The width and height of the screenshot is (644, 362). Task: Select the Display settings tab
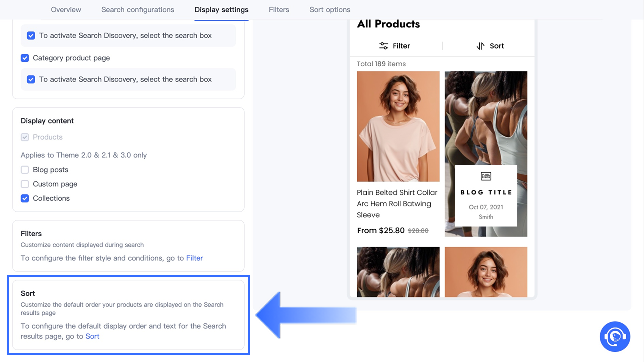point(222,9)
